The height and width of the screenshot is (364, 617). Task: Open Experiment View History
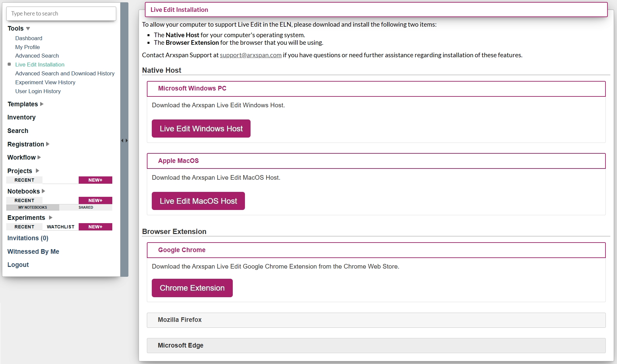point(45,82)
